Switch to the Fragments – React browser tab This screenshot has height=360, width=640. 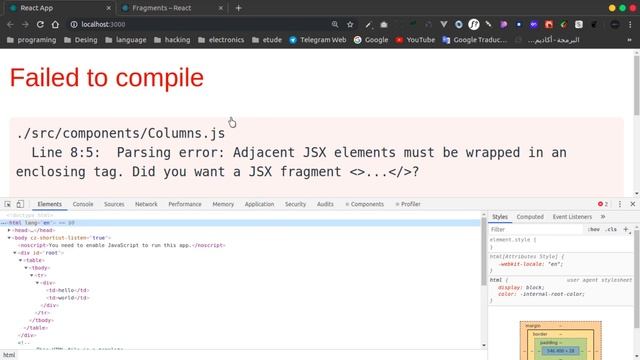pos(172,8)
